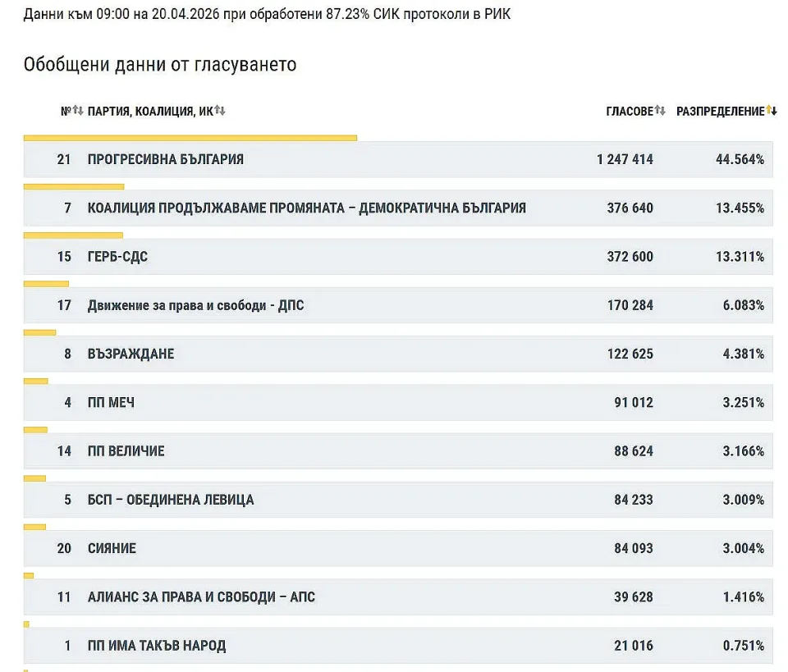Select the ПРОГРЕСИВНА БЪЛГАРИЯ party row
The width and height of the screenshot is (788, 672).
(x=166, y=159)
